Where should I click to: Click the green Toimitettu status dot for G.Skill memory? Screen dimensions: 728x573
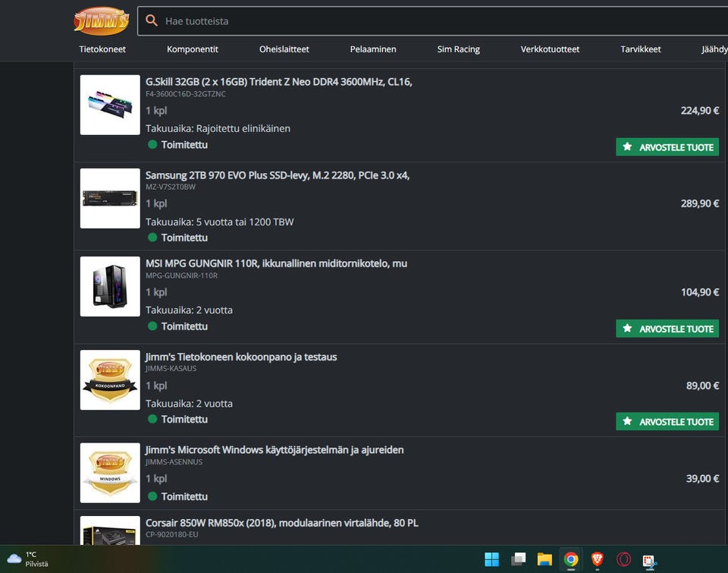click(x=152, y=144)
